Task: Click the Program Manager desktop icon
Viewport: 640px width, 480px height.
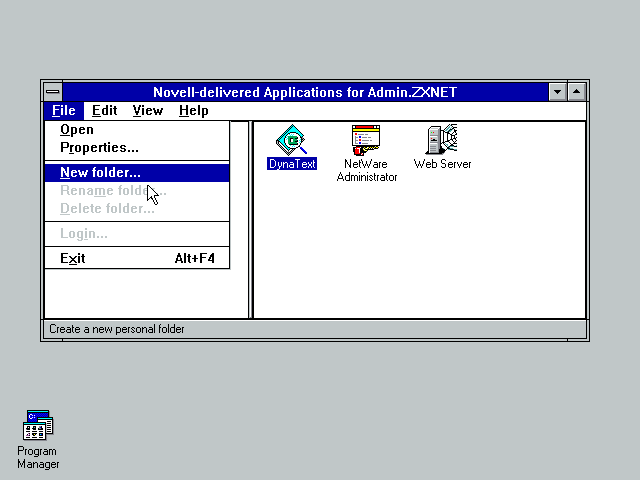Action: pyautogui.click(x=38, y=425)
